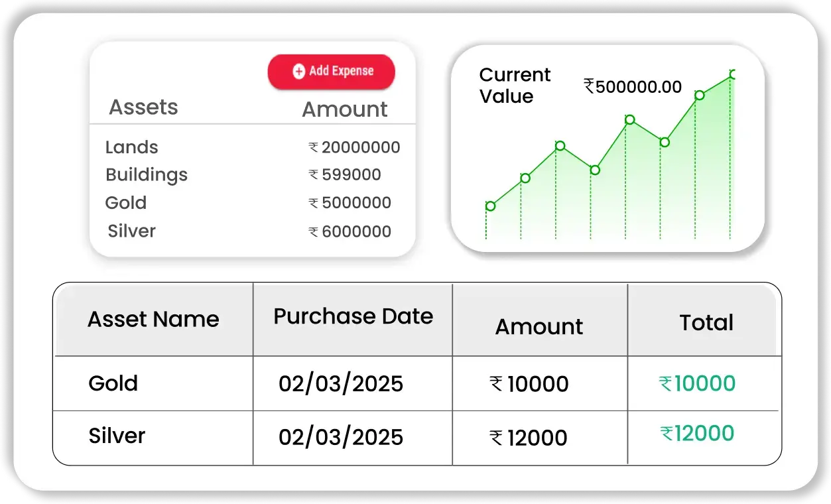Click the Silver entry in Assets list
Viewport: 831px width, 504px height.
click(132, 231)
